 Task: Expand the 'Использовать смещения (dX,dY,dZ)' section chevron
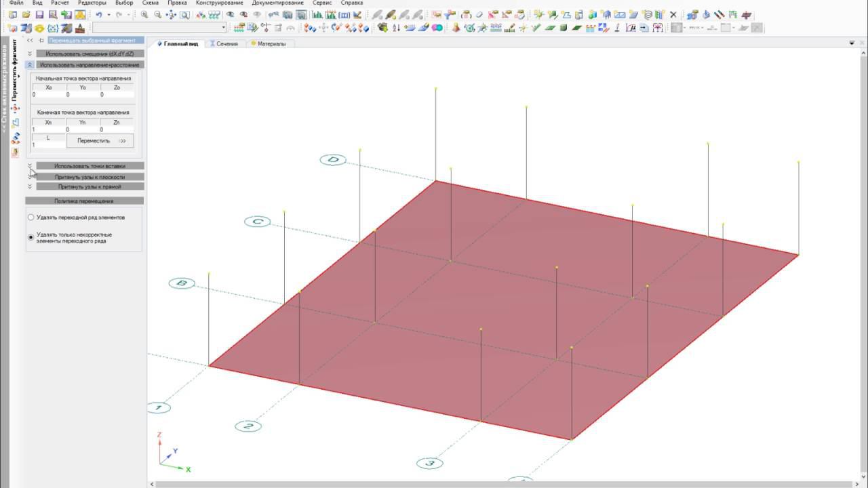(30, 53)
